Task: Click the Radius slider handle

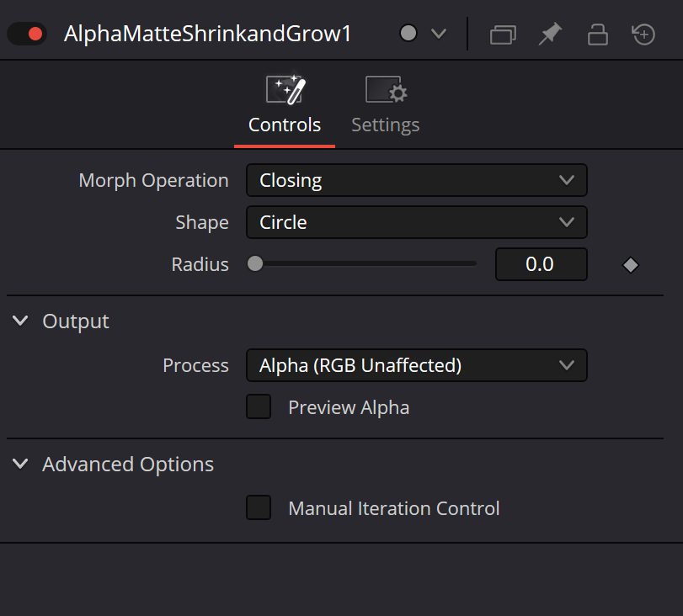Action: 255,263
